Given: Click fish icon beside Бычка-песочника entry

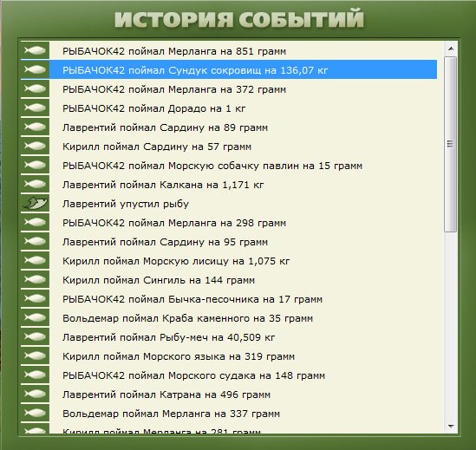Looking at the screenshot, I should 35,299.
